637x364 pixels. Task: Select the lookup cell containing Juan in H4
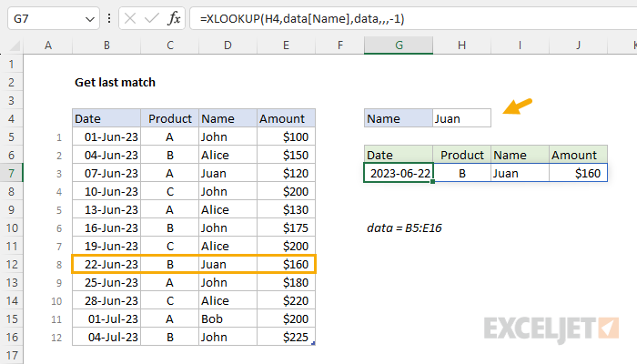click(x=462, y=118)
